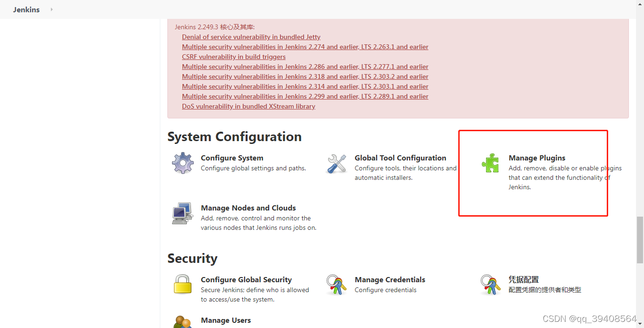Click the Global Tool Configuration tools icon
The width and height of the screenshot is (644, 328).
click(337, 163)
